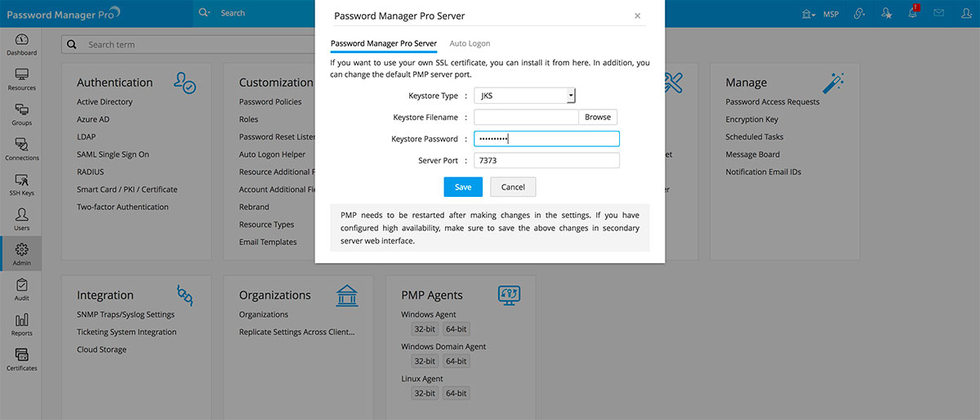The height and width of the screenshot is (420, 980).
Task: Open Azure AD settings
Action: click(93, 119)
